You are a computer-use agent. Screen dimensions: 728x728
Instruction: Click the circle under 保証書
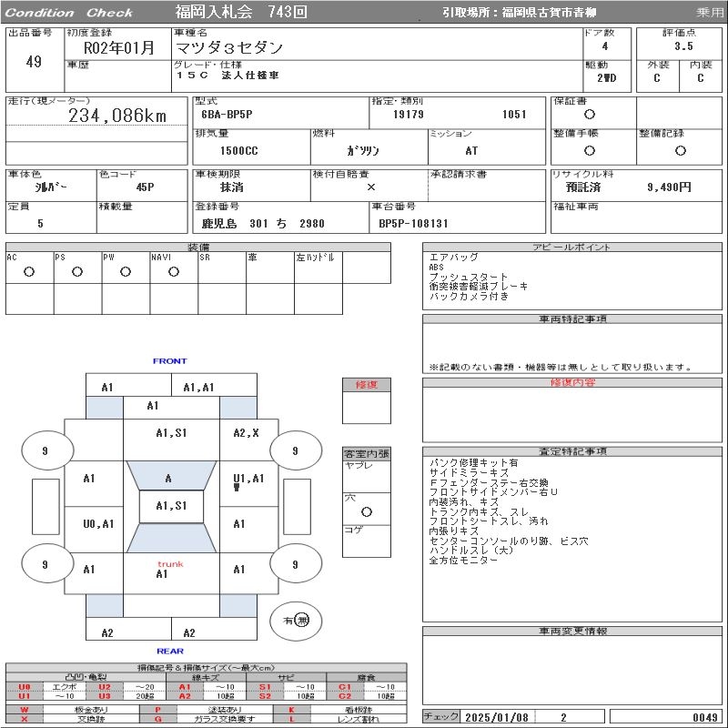[x=590, y=115]
